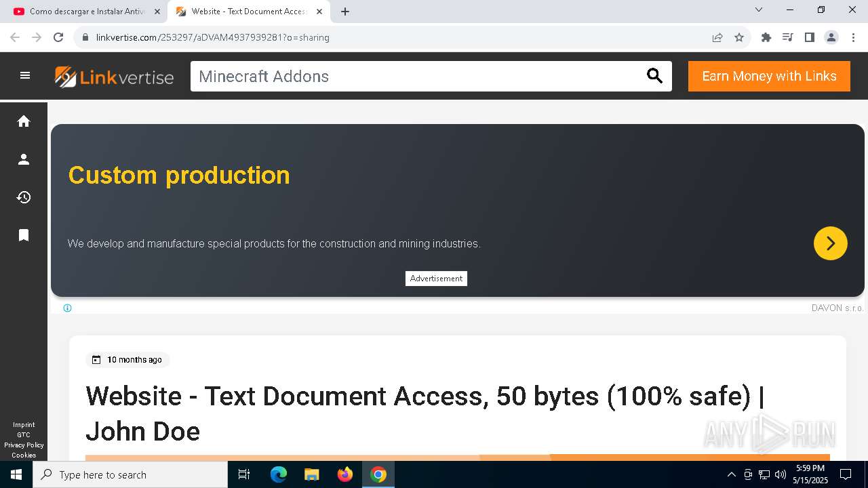Show hidden system tray icons
Screen dimensions: 868x488
tap(731, 474)
